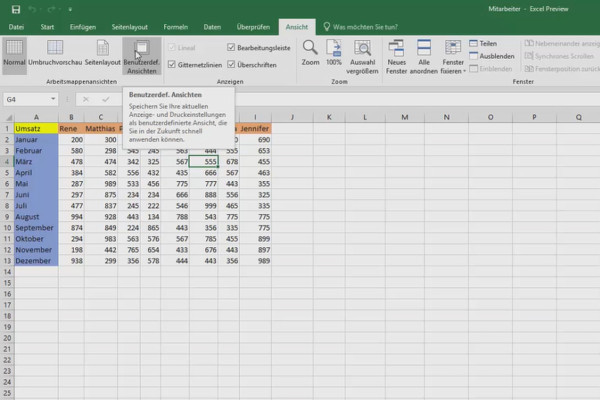Open the Quick Access Toolbar customize arrow
The width and height of the screenshot is (600, 400).
[70, 9]
